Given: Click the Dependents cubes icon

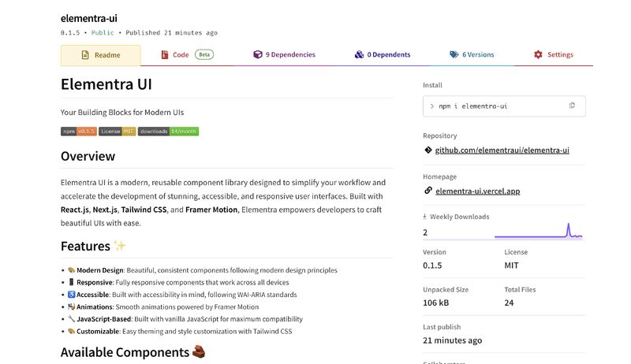Looking at the screenshot, I should (x=359, y=54).
